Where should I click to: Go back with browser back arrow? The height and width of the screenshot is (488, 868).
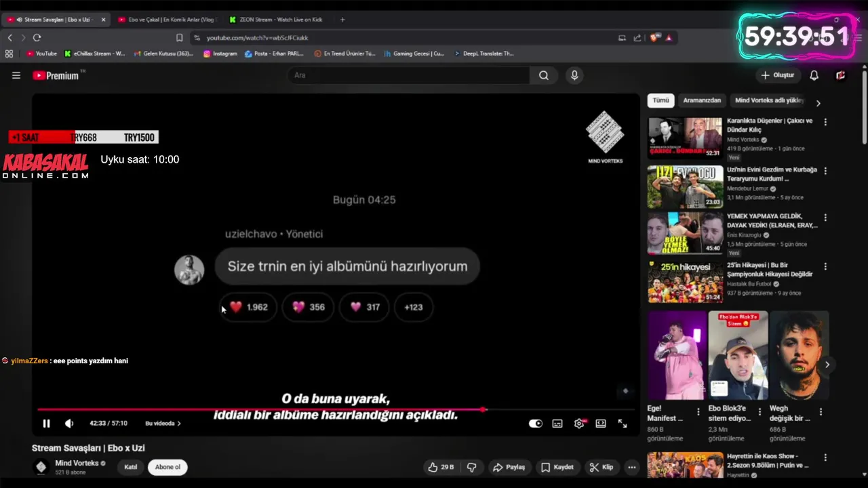pos(9,38)
